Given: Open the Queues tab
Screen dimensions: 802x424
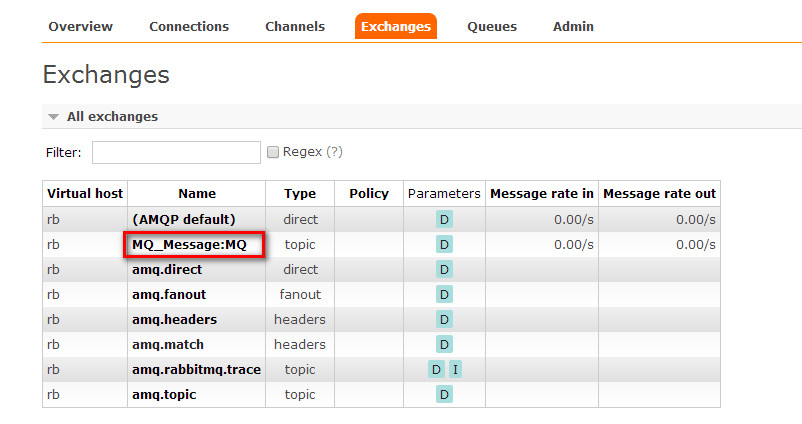Looking at the screenshot, I should (x=492, y=27).
